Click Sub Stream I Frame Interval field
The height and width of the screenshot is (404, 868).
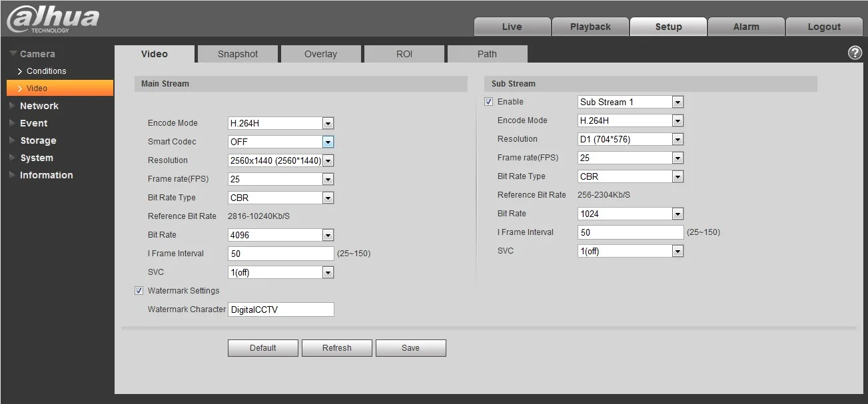tap(631, 232)
